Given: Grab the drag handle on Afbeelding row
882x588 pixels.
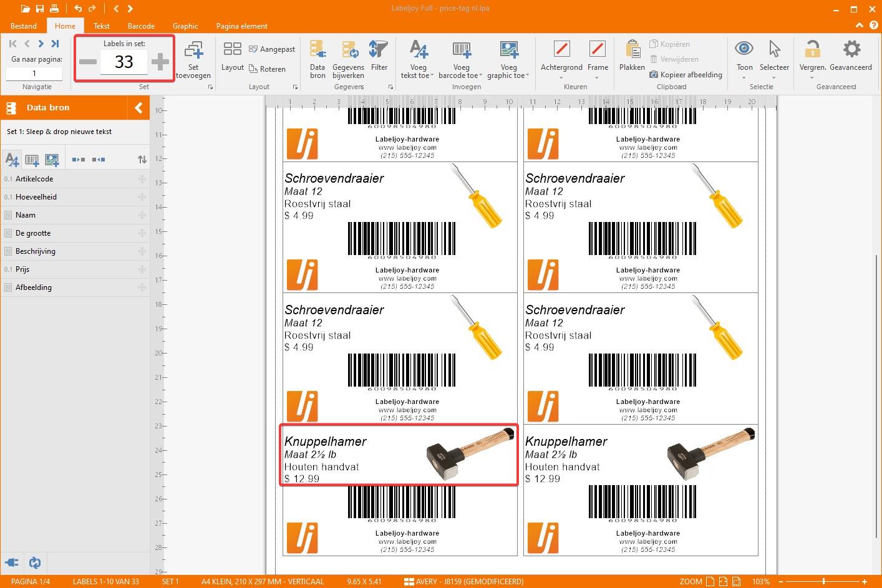Looking at the screenshot, I should pyautogui.click(x=142, y=287).
